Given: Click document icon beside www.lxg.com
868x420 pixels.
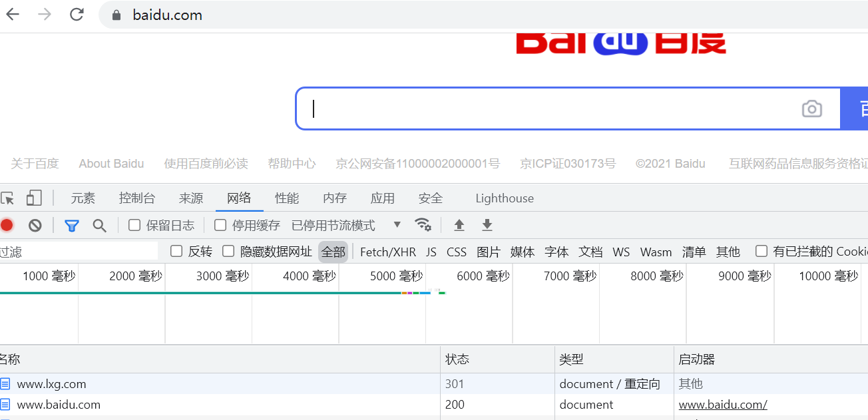Looking at the screenshot, I should tap(5, 384).
